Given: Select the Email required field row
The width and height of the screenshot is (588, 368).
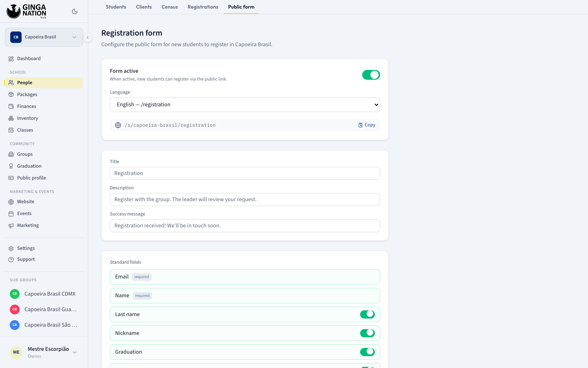Looking at the screenshot, I should point(245,277).
